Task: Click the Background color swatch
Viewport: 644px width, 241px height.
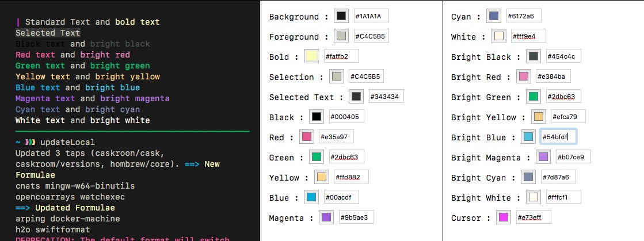Action: [341, 16]
